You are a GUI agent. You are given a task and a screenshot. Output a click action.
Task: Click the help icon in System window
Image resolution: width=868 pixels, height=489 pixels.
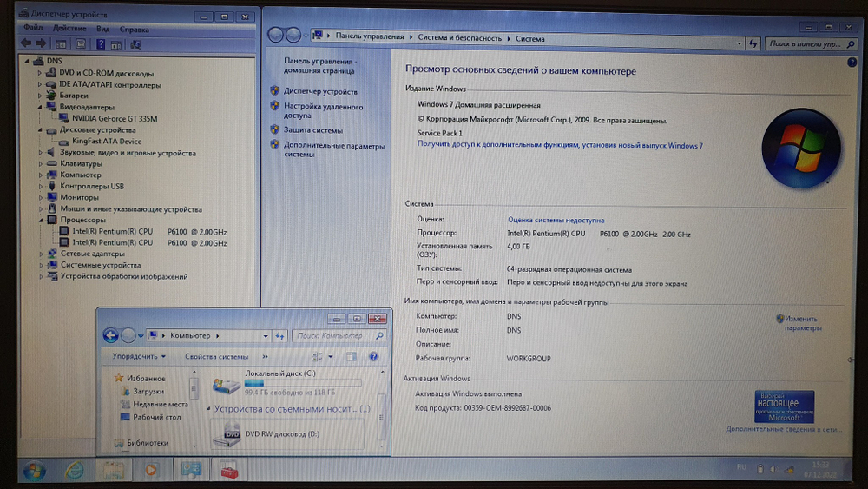coord(852,63)
